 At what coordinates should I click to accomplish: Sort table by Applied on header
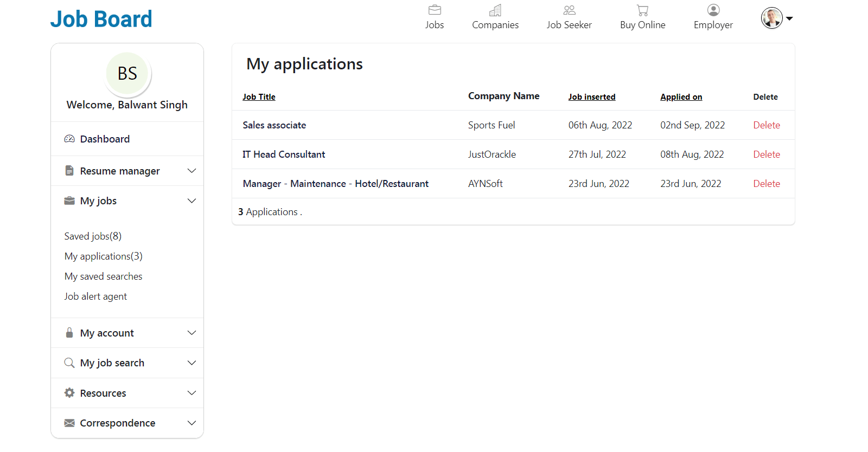coord(681,97)
